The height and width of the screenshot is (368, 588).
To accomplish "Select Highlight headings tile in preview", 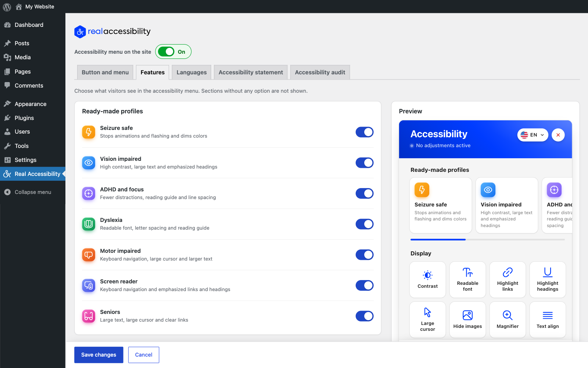I will 548,280.
